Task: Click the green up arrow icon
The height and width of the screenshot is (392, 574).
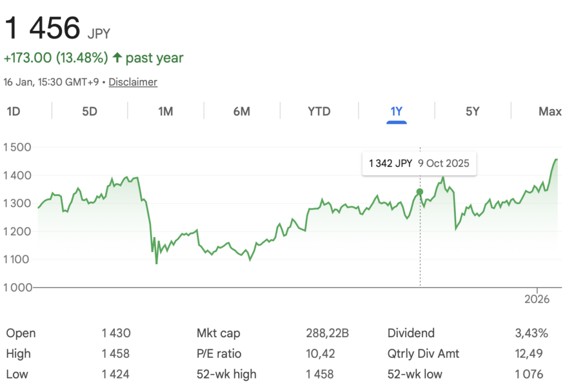Action: pos(117,58)
